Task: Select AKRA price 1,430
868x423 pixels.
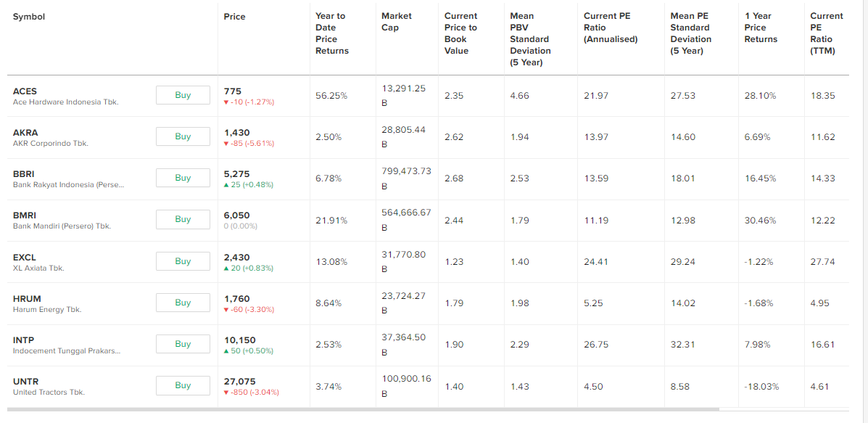Action: 236,132
